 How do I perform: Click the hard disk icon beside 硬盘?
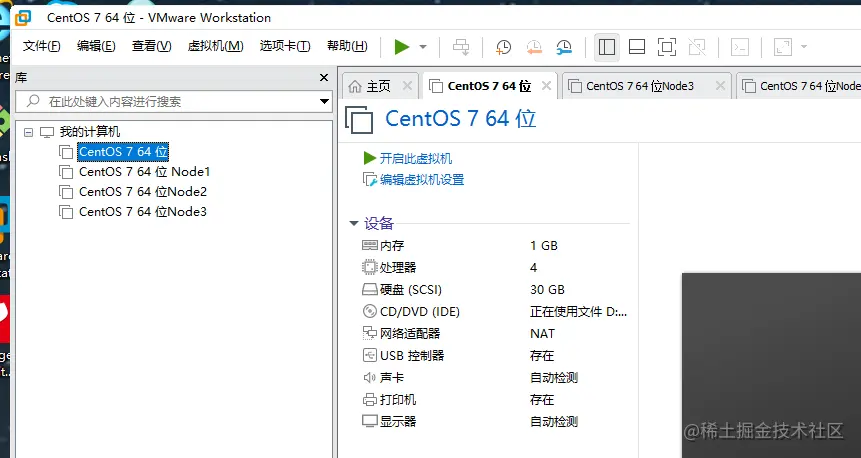[x=370, y=289]
